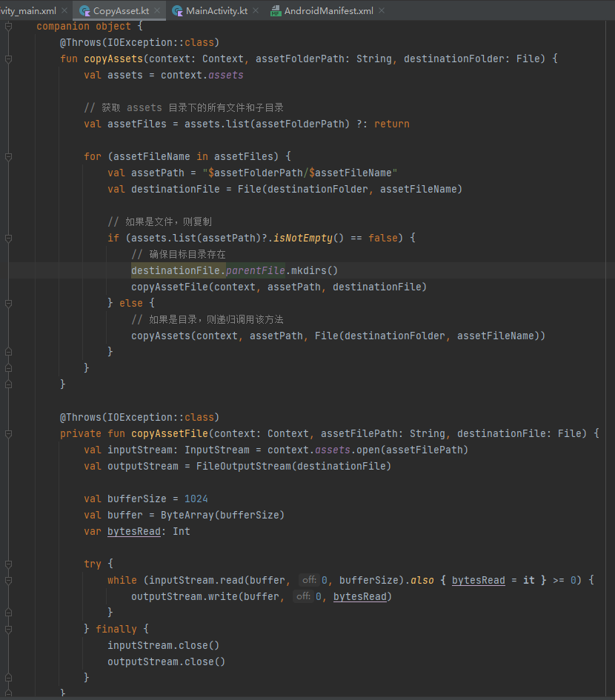Click 'InputStream' type in the val inputStream line
This screenshot has height=700, width=615.
point(217,450)
